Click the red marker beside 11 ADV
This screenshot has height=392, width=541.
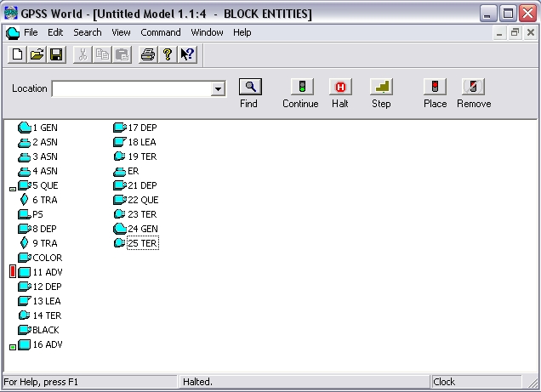(13, 271)
